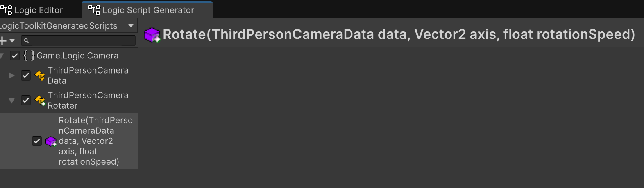Click the Logic Script Generator tab's icon
The width and height of the screenshot is (644, 188).
(94, 10)
